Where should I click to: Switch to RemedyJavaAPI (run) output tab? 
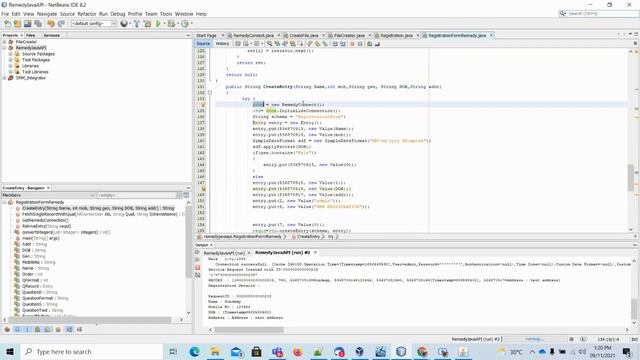[x=224, y=253]
